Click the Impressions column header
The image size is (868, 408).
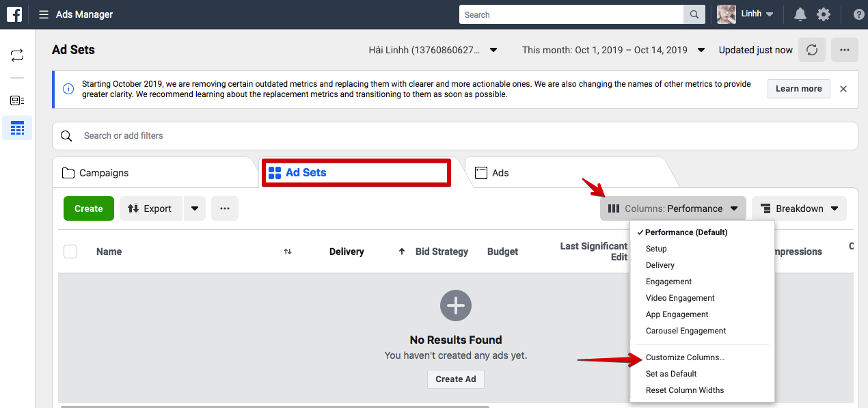(x=798, y=251)
